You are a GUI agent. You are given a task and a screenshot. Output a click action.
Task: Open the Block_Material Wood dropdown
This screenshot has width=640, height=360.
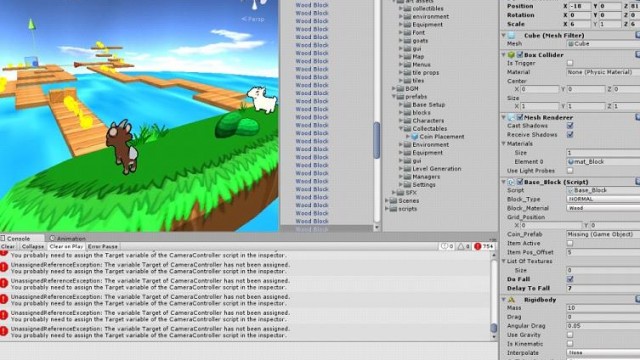[x=603, y=208]
